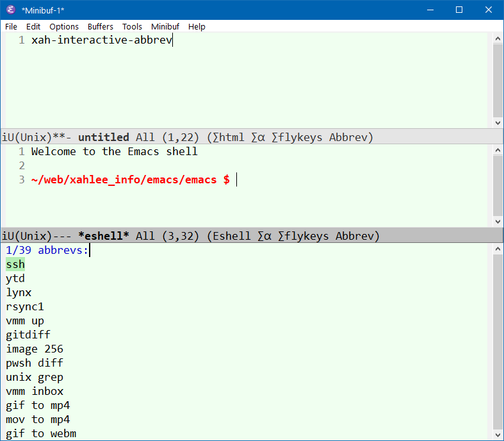Select the 'lynx' abbrev
The image size is (504, 441).
[x=19, y=293]
